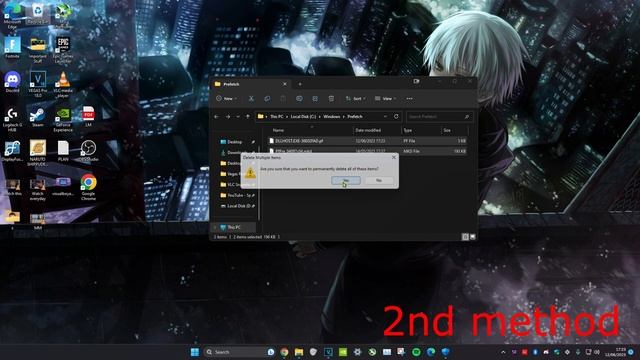Viewport: 640px width, 360px height.
Task: Click the Search Prefetch input field
Action: tap(440, 117)
